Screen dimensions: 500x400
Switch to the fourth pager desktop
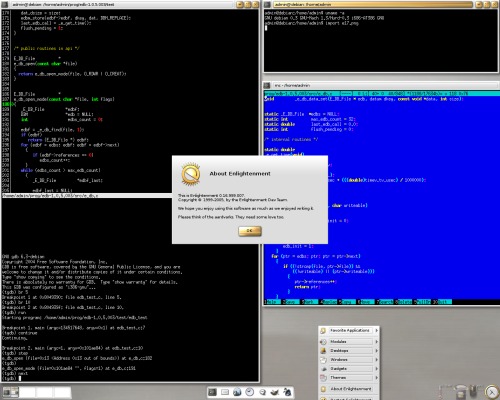point(63,392)
